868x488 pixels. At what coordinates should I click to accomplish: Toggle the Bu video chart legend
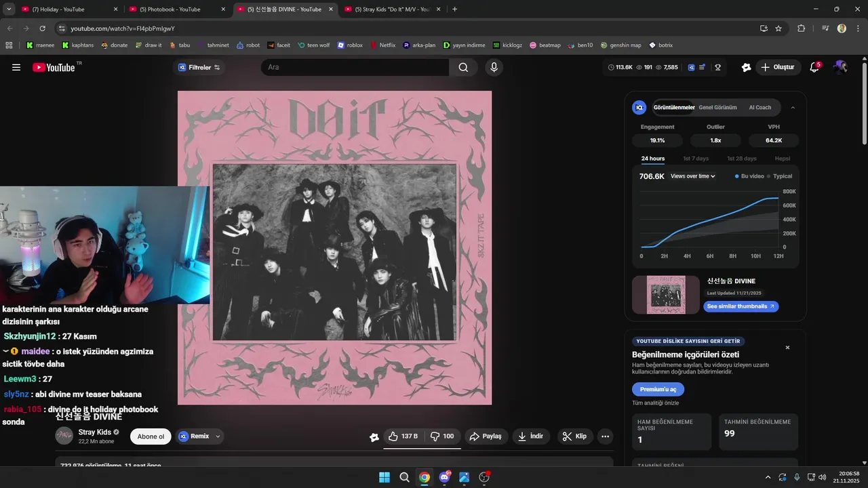coord(749,176)
